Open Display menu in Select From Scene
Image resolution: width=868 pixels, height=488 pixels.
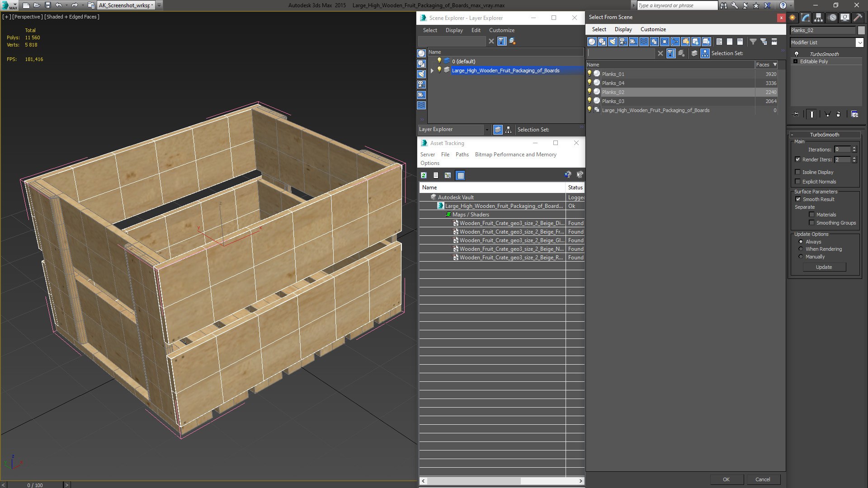point(623,29)
